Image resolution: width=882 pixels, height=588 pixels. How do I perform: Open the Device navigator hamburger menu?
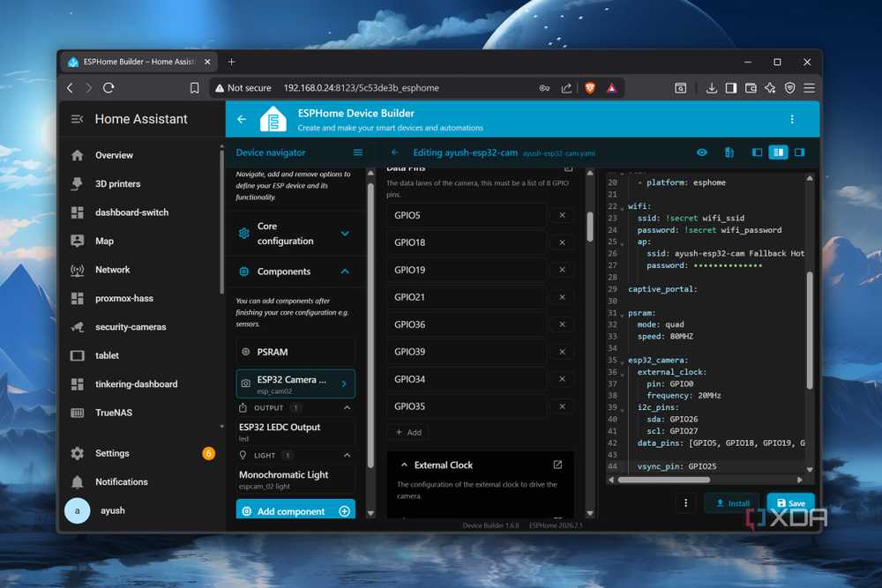[358, 153]
